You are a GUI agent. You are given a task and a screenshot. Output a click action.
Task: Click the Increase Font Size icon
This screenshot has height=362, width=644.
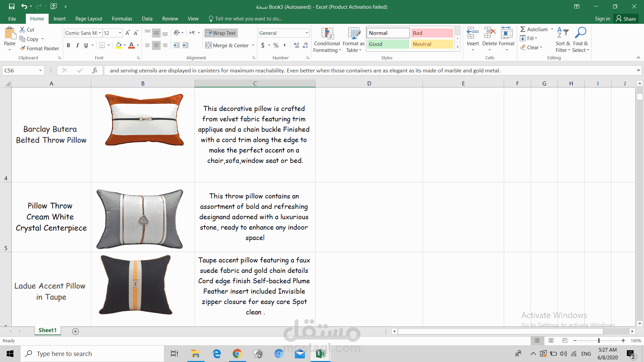pos(127,33)
